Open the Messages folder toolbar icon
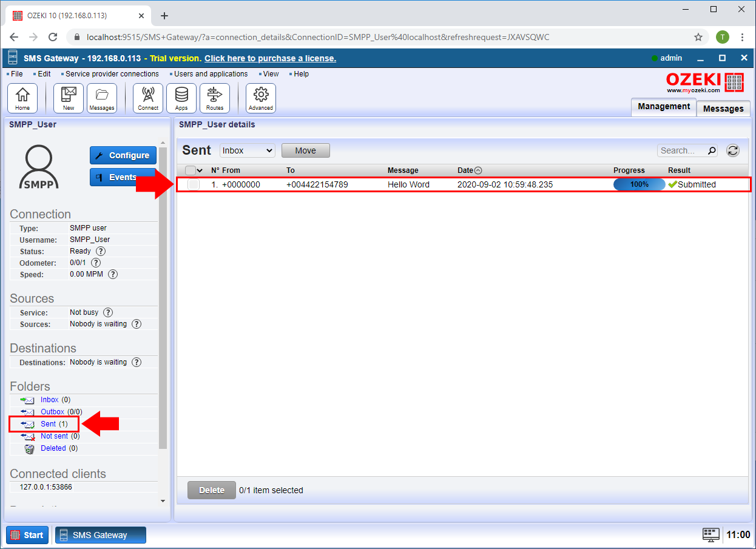 pyautogui.click(x=102, y=98)
